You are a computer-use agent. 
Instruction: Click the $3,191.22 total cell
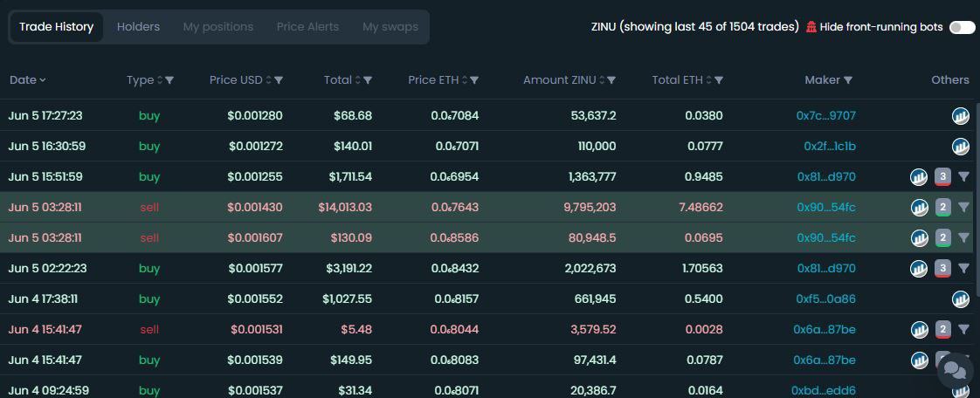349,268
